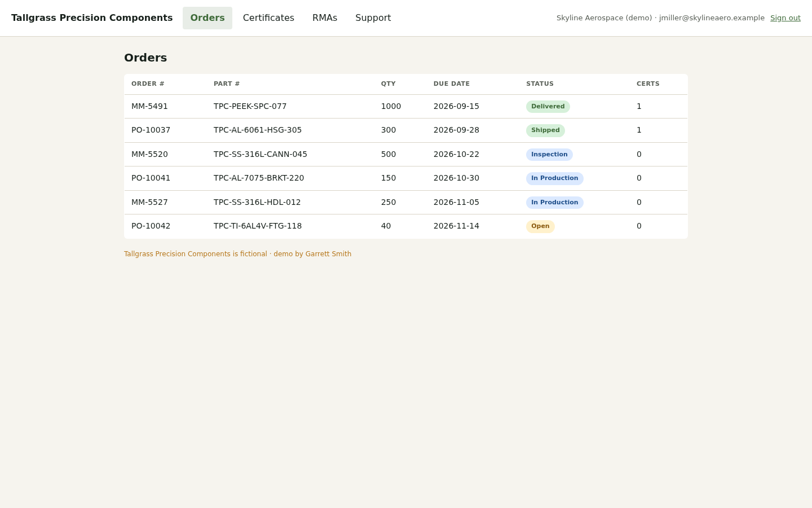Select order number MM-5491
This screenshot has width=812, height=508.
[149, 106]
